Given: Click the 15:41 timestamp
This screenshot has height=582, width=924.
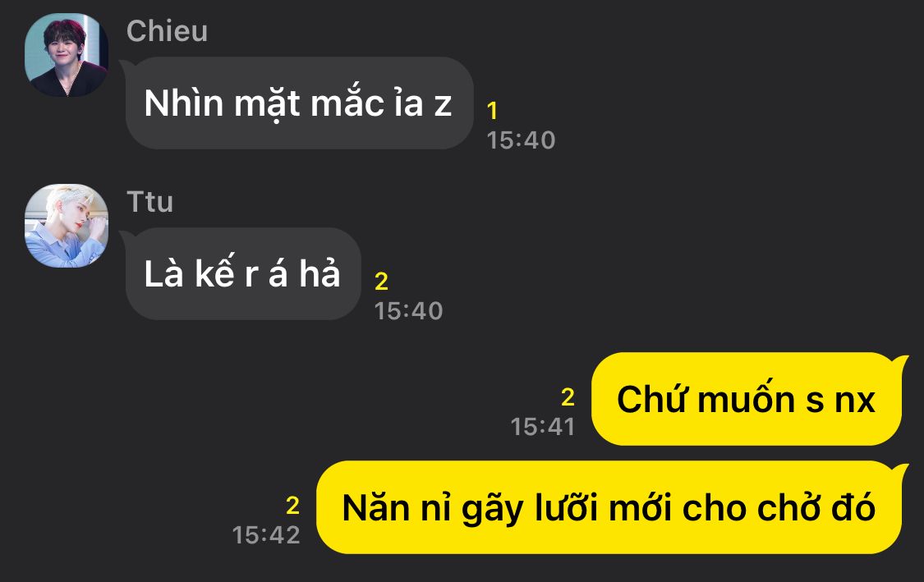Looking at the screenshot, I should tap(542, 427).
